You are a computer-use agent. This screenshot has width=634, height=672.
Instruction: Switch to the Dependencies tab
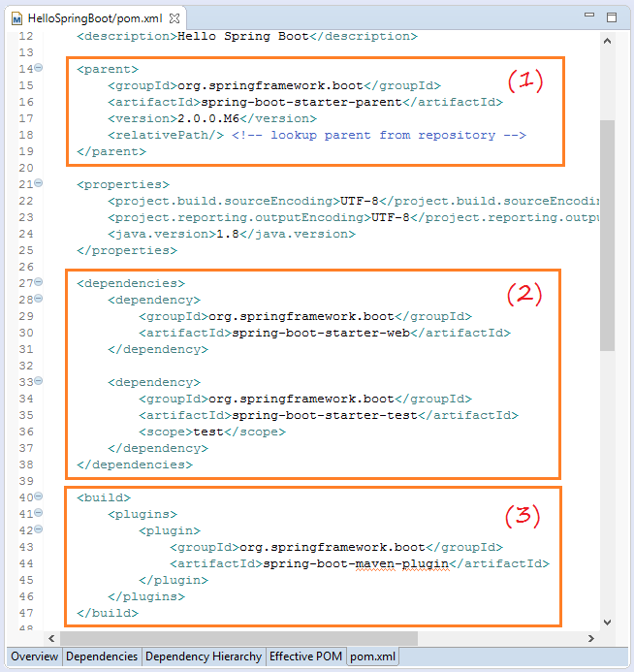click(102, 656)
